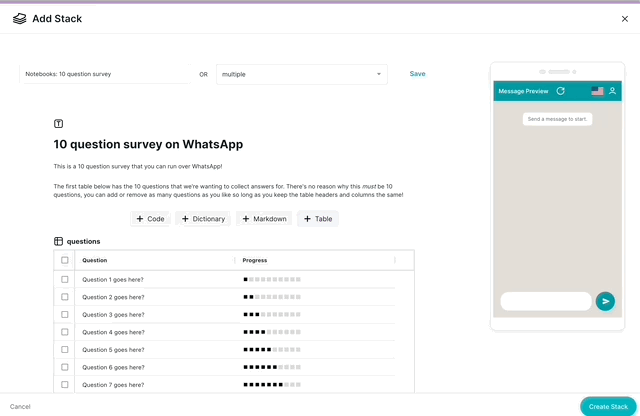Click plus icon on Dictionary button
The height and width of the screenshot is (416, 640).
click(185, 219)
